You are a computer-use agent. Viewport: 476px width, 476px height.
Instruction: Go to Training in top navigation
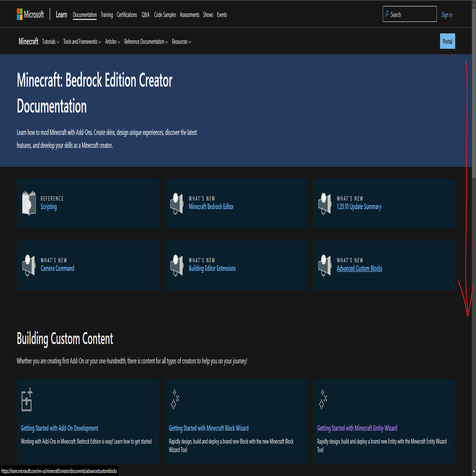coord(107,14)
